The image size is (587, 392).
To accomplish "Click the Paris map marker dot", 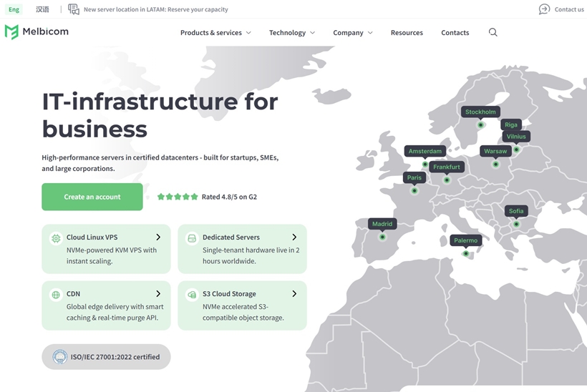I will (x=414, y=191).
